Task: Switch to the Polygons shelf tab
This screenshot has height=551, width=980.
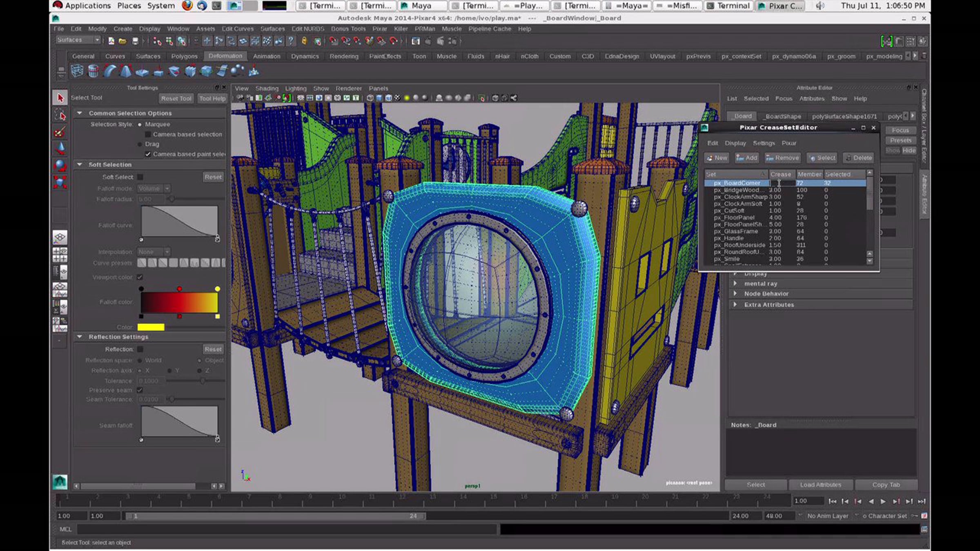Action: point(184,56)
